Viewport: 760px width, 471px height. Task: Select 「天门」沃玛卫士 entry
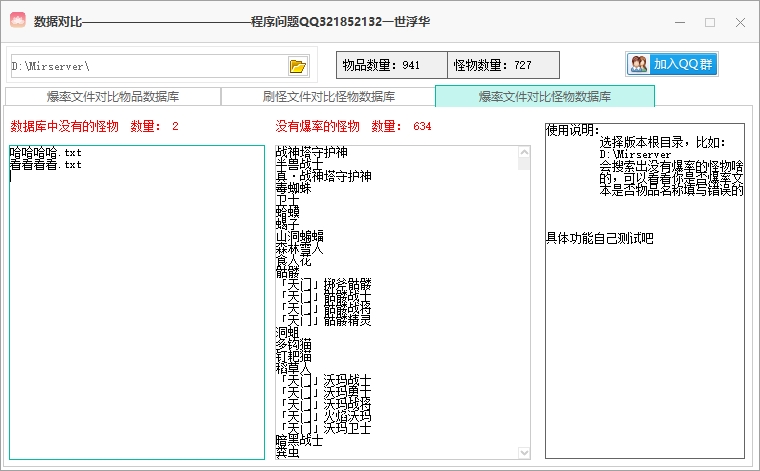pos(324,428)
